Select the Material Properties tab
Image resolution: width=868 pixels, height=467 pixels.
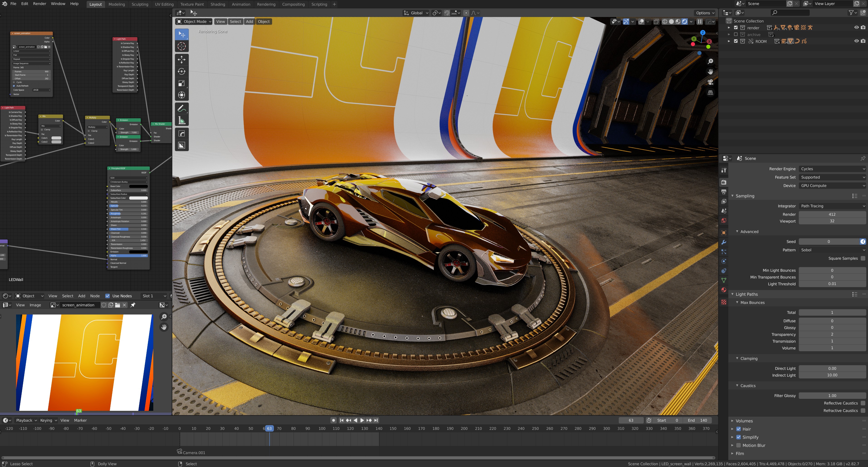pos(724,290)
